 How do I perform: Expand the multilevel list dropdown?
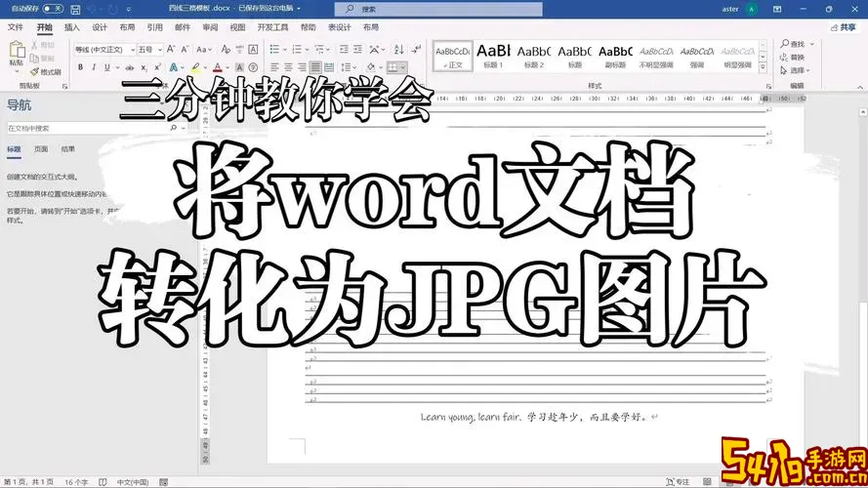(x=328, y=49)
